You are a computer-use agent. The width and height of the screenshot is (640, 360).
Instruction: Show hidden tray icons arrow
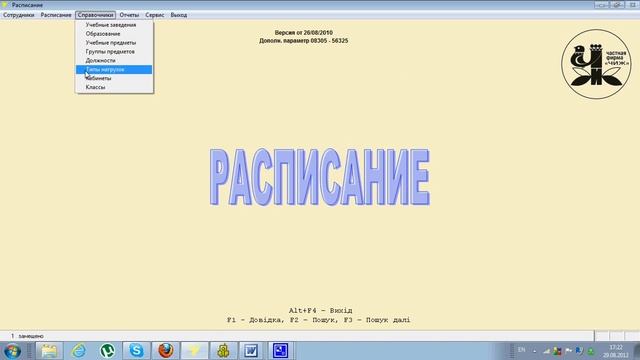click(535, 351)
